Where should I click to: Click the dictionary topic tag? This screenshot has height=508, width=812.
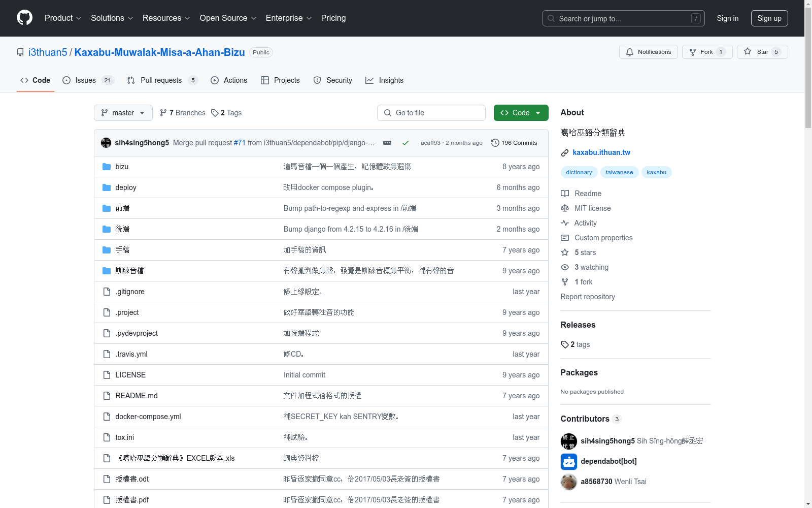click(579, 172)
